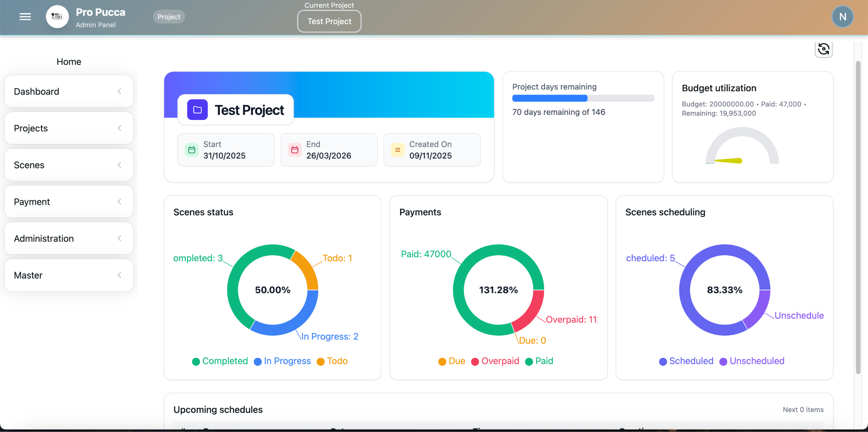
Task: Click the yellow Created On icon
Action: [x=398, y=150]
